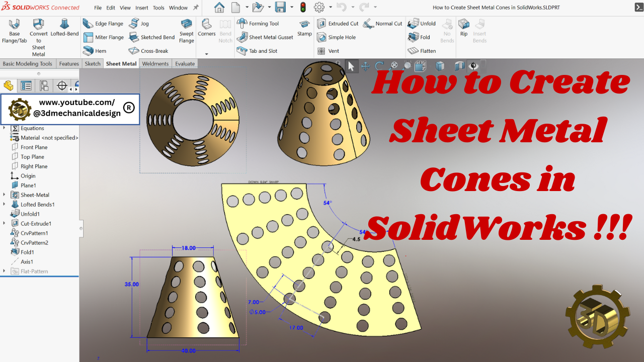The width and height of the screenshot is (644, 362).
Task: Click the hide/show items eye icon
Action: 473,66
